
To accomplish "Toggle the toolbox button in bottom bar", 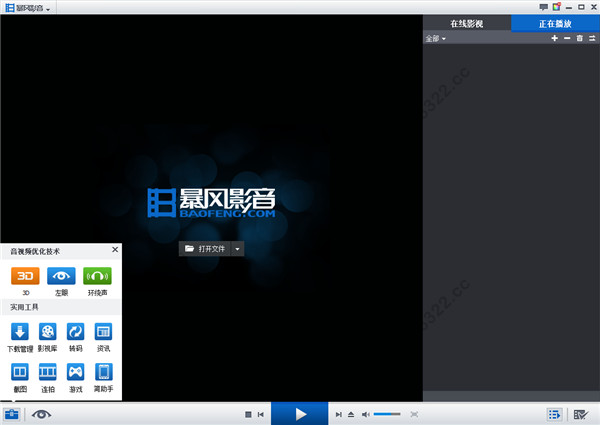I will (x=11, y=414).
